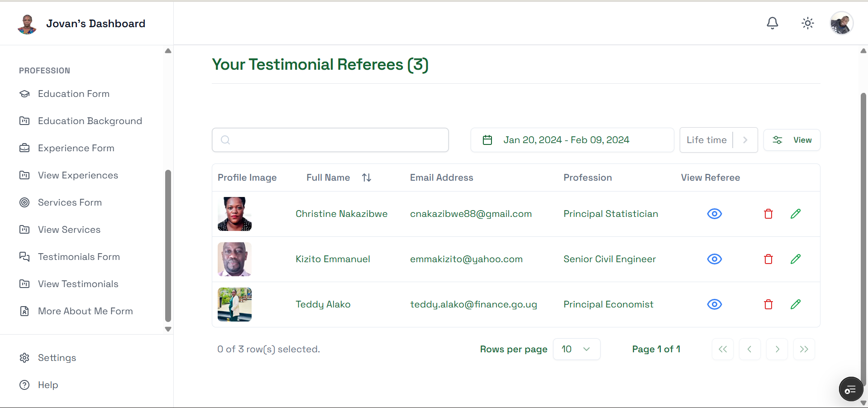Image resolution: width=868 pixels, height=408 pixels.
Task: Delete Teddy Alako's referee entry
Action: coord(768,304)
